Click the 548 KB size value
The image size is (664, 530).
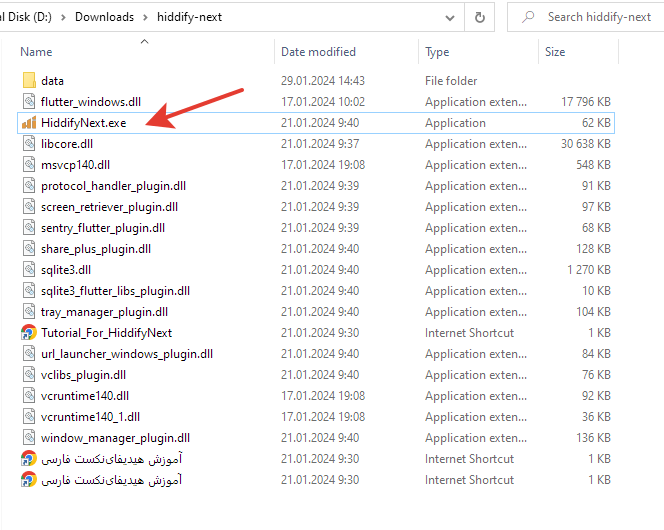point(593,165)
